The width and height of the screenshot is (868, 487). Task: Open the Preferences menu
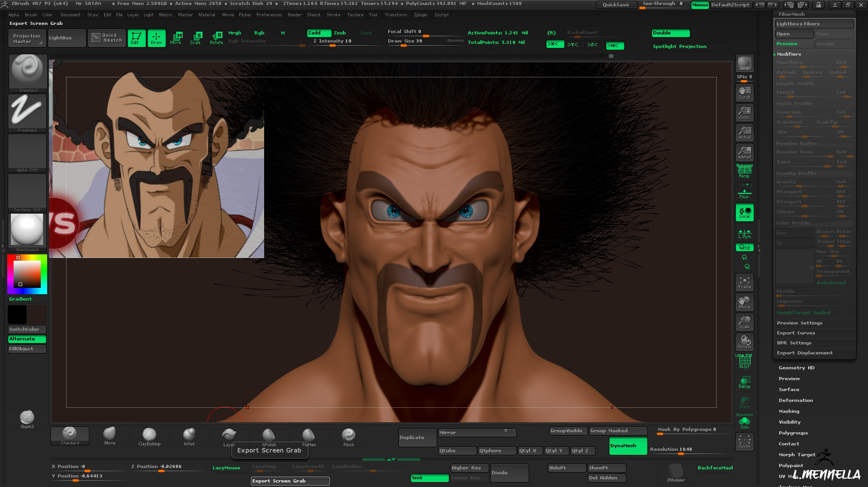point(269,15)
